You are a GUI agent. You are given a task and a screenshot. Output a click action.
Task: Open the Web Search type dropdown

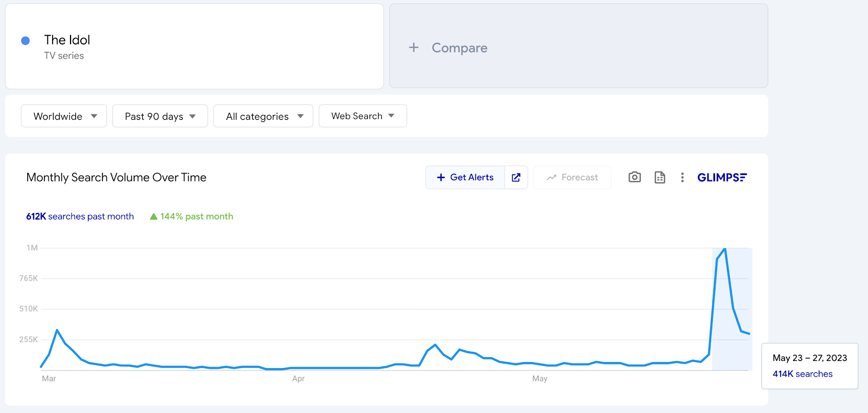(363, 116)
